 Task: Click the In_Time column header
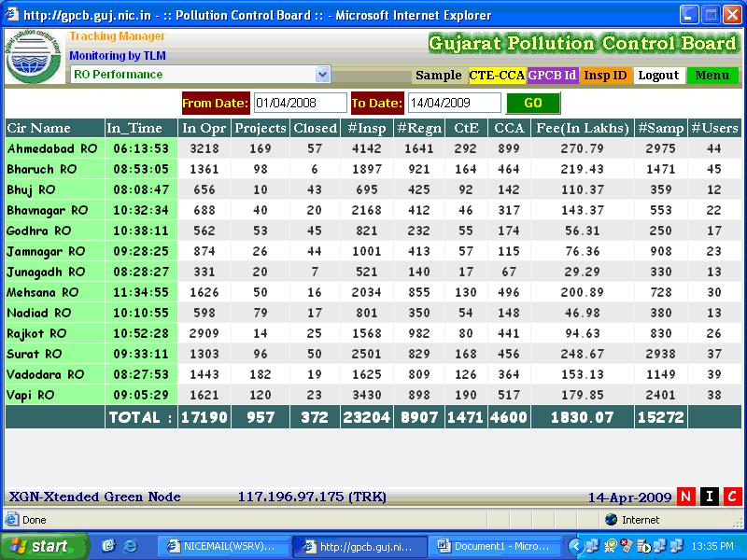[141, 128]
